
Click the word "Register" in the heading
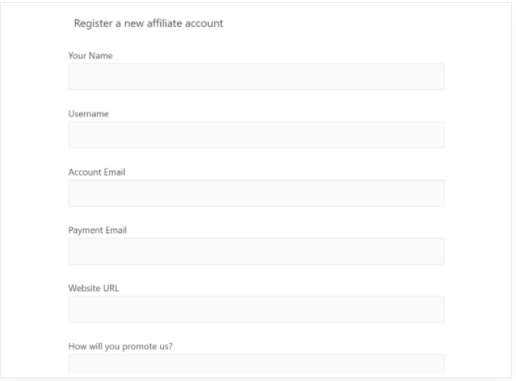pyautogui.click(x=93, y=24)
